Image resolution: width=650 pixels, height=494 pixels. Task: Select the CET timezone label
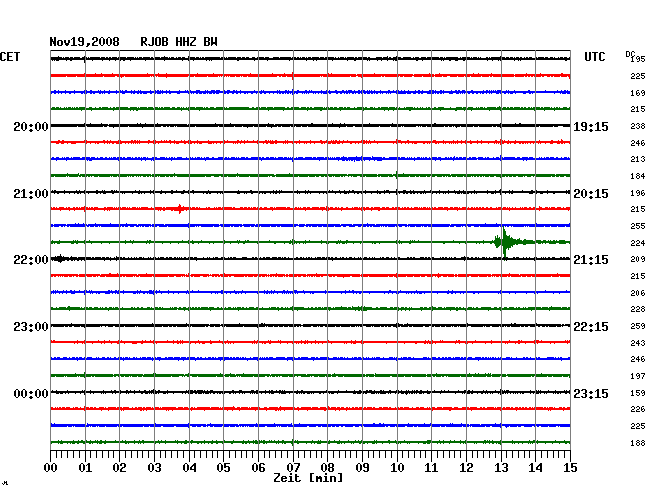pyautogui.click(x=10, y=57)
